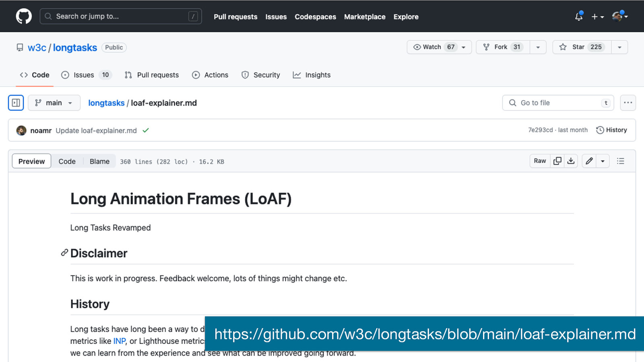Open the GitHub homepage logo
The width and height of the screenshot is (644, 362).
(24, 16)
